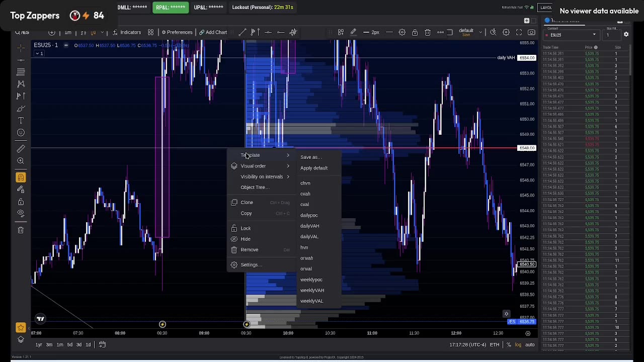
Task: Open the drawing template grid icon
Action: (x=341, y=32)
